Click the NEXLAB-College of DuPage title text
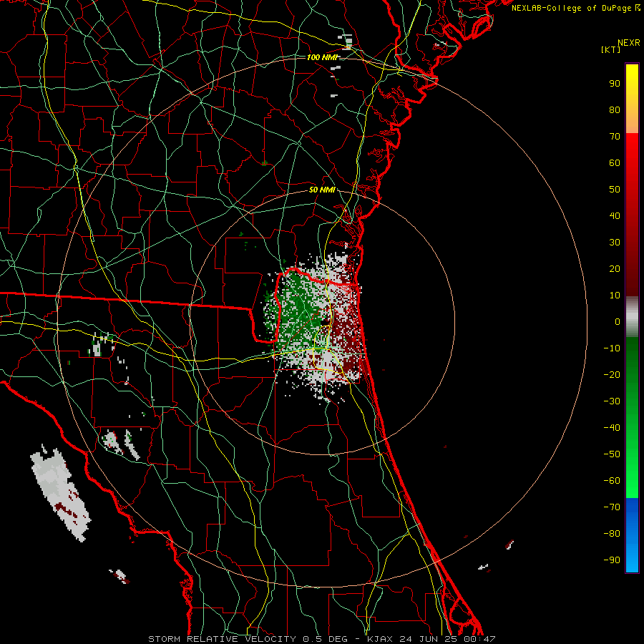Image resolution: width=644 pixels, height=644 pixels. tap(575, 8)
